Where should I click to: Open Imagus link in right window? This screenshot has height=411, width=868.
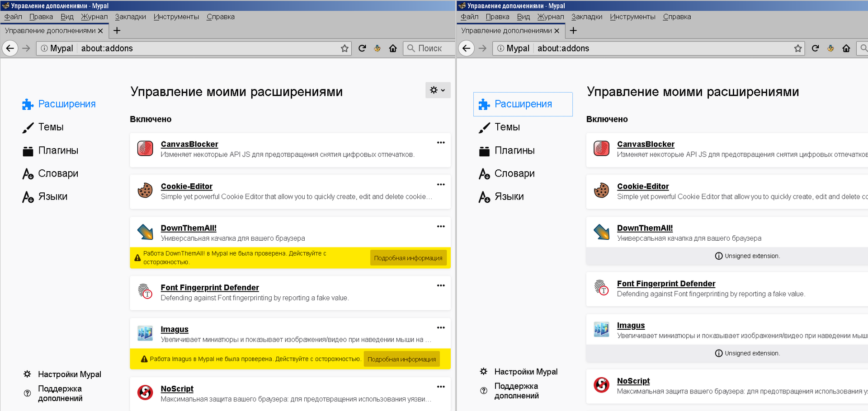[631, 326]
